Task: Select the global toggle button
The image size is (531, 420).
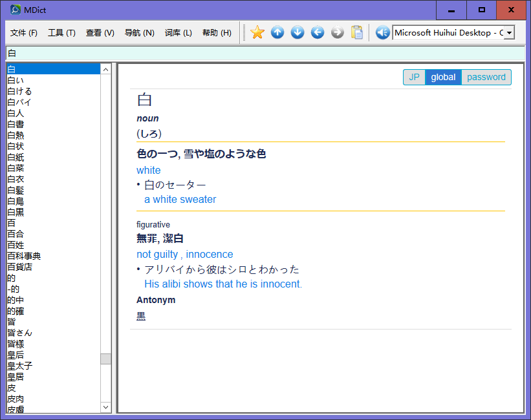Action: pos(443,77)
